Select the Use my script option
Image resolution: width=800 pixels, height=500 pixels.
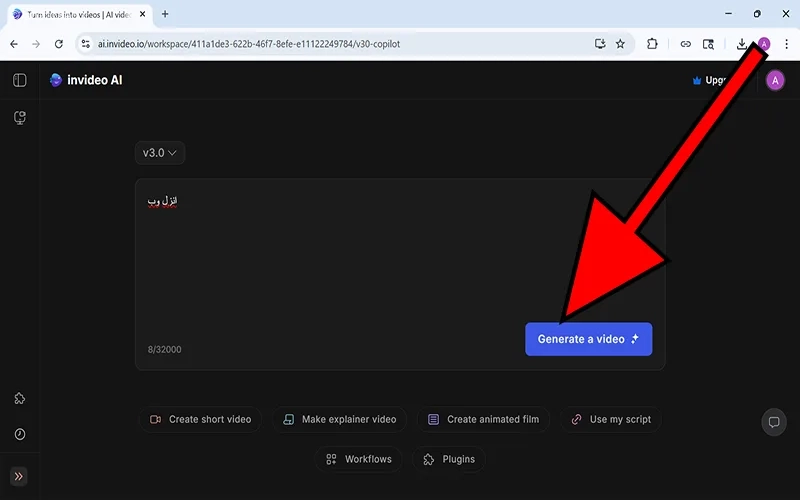pyautogui.click(x=610, y=419)
